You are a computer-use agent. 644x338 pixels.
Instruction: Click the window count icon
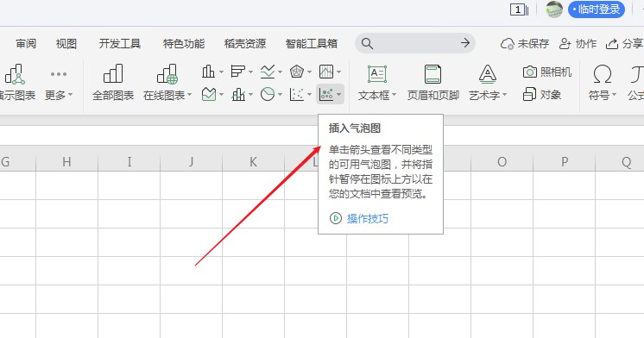point(519,9)
